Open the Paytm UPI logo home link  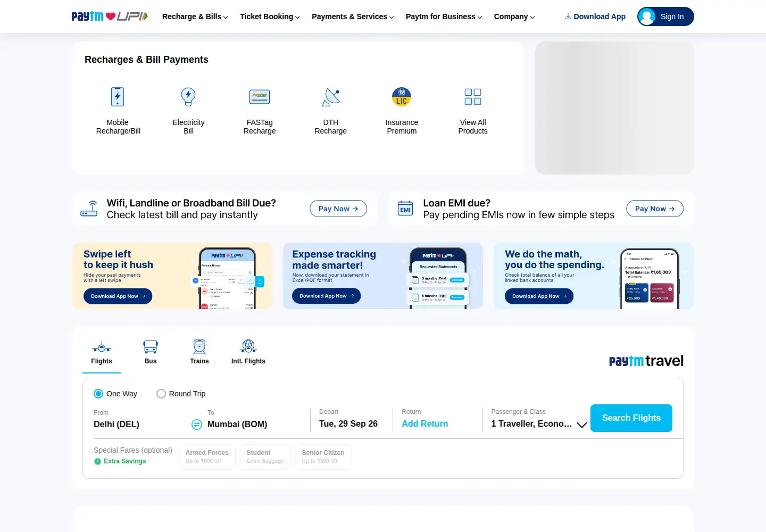[x=110, y=16]
